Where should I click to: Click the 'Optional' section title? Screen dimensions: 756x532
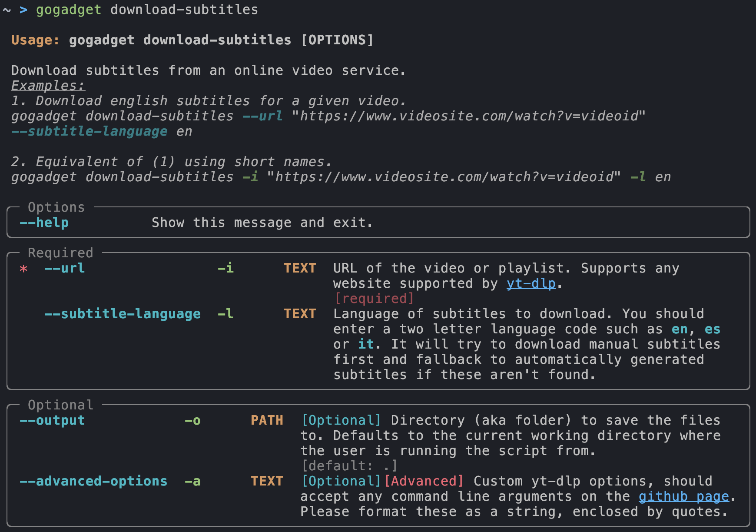click(60, 405)
